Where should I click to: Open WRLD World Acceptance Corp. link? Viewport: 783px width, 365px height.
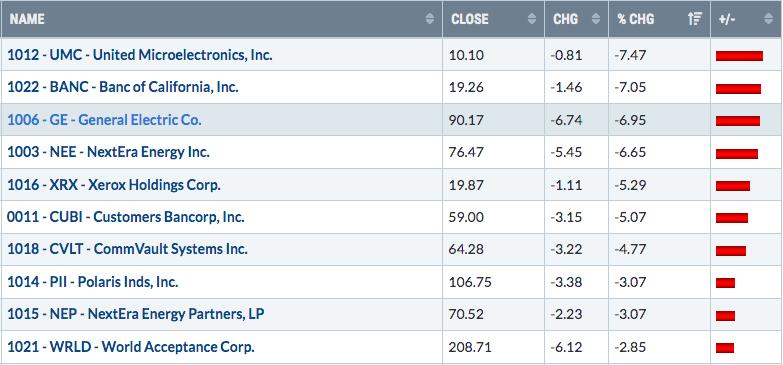tap(131, 347)
